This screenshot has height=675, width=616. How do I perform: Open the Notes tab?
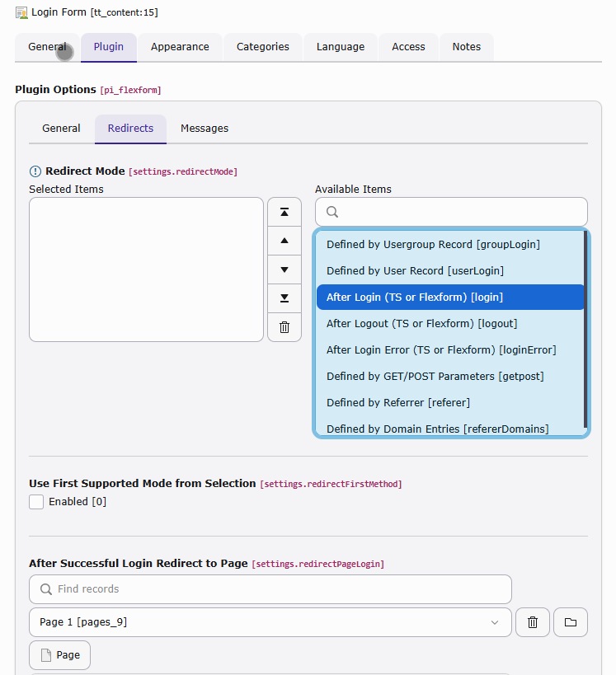(467, 47)
